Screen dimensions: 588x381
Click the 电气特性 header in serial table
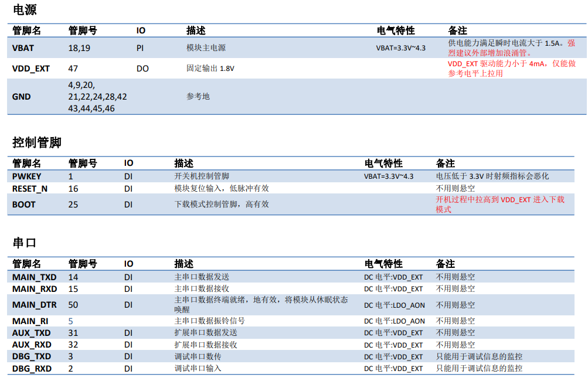pyautogui.click(x=383, y=264)
